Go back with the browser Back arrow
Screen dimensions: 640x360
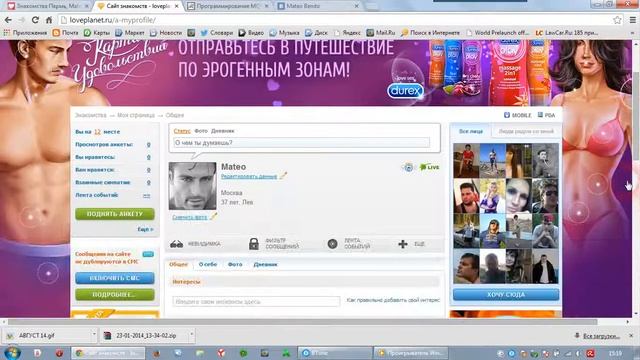(x=8, y=20)
